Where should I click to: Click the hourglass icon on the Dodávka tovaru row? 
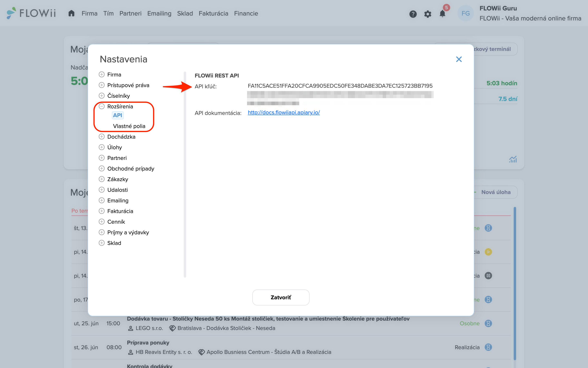(x=488, y=323)
